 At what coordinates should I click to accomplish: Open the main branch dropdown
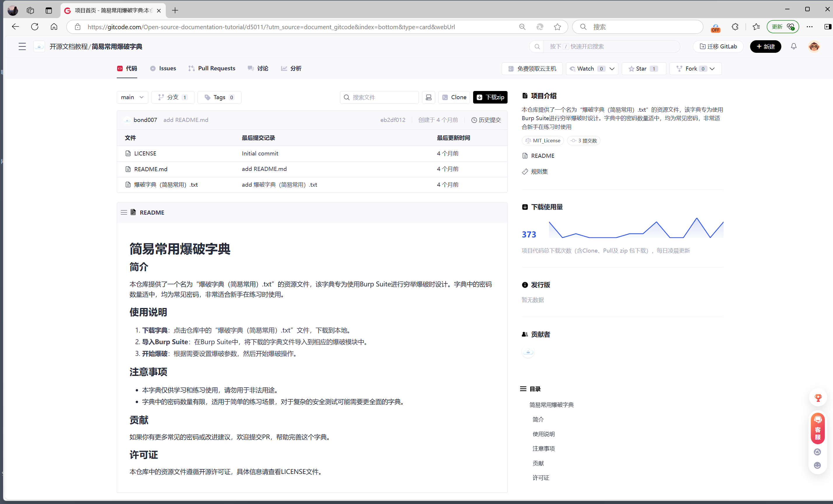pyautogui.click(x=132, y=97)
